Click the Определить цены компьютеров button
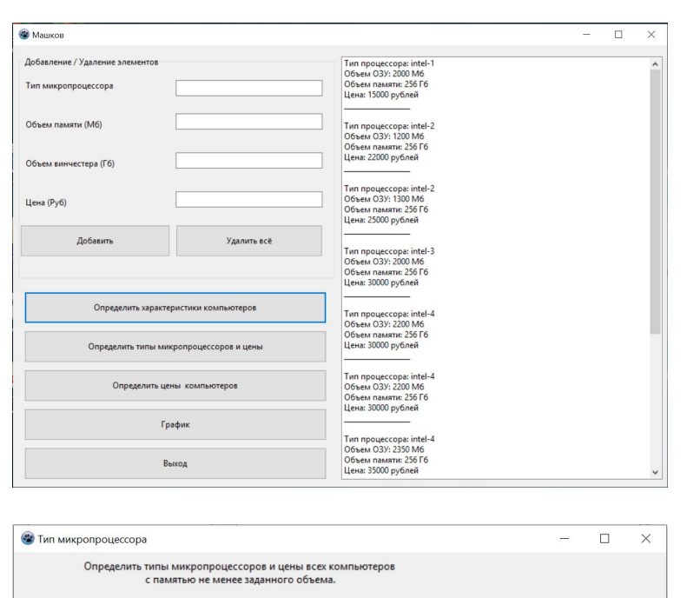 (175, 385)
